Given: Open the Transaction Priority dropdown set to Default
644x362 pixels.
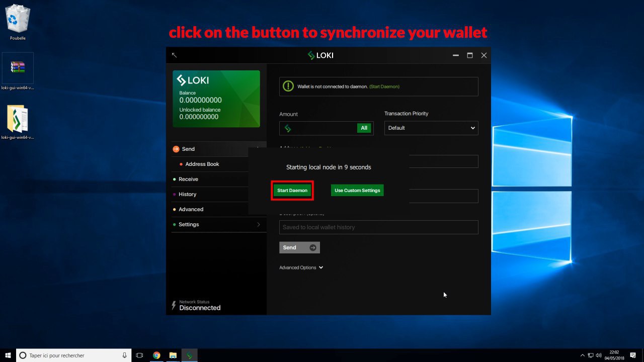Looking at the screenshot, I should 431,128.
